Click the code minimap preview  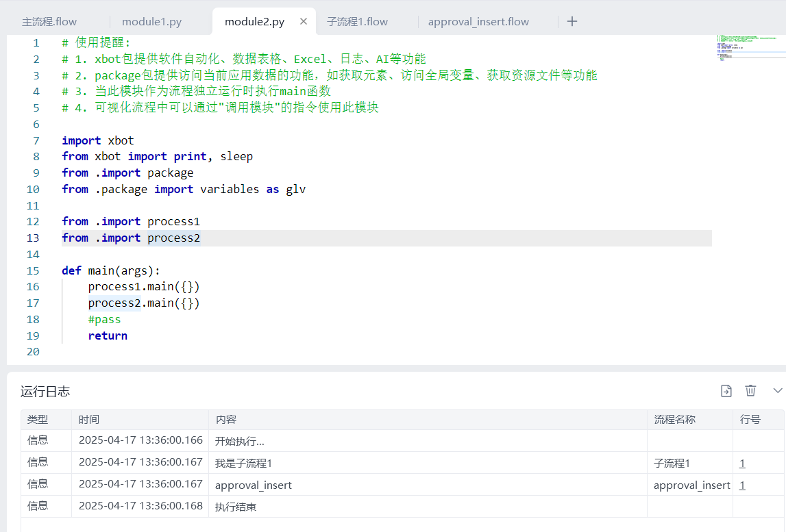[747, 48]
